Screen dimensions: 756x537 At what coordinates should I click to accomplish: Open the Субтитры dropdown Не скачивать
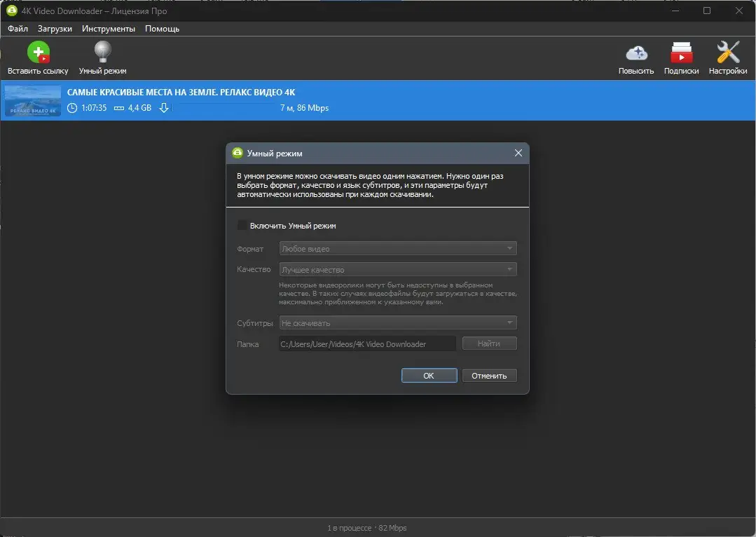[x=398, y=322]
